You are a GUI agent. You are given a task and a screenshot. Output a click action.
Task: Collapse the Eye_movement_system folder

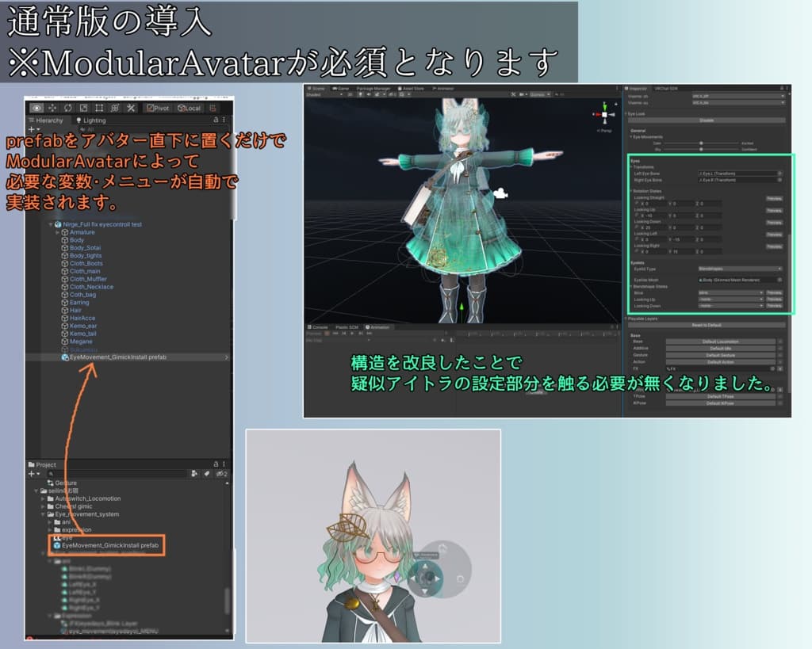point(42,514)
